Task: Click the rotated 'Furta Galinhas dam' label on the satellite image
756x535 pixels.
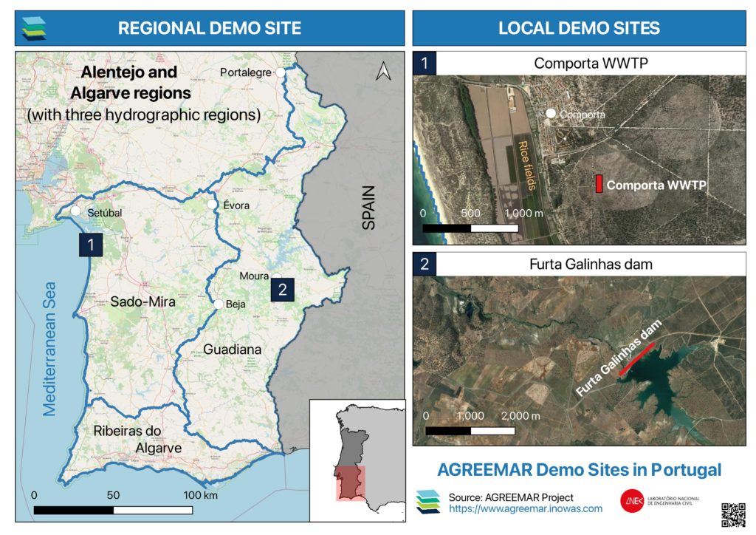Action: (x=619, y=358)
